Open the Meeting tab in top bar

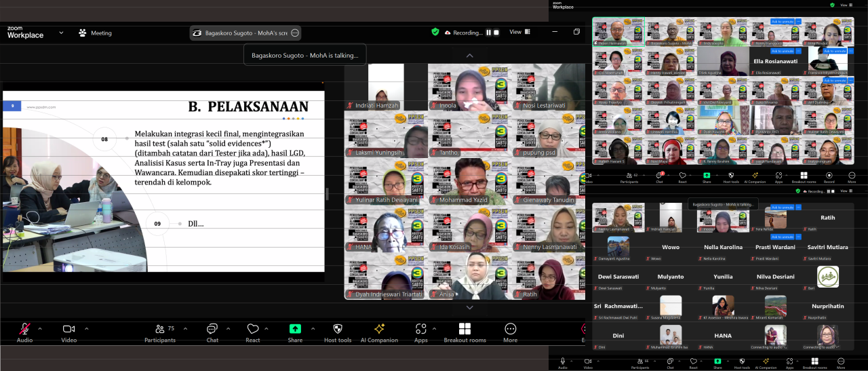pyautogui.click(x=95, y=33)
